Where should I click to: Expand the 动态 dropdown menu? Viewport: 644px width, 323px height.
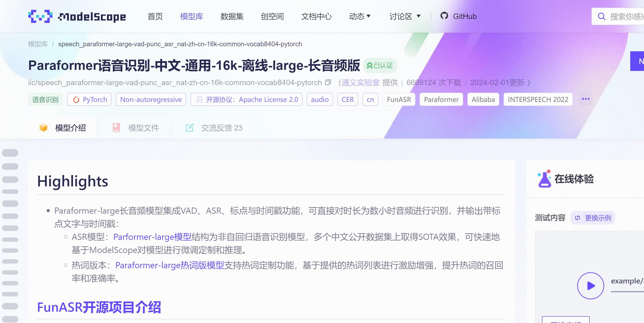coord(360,17)
